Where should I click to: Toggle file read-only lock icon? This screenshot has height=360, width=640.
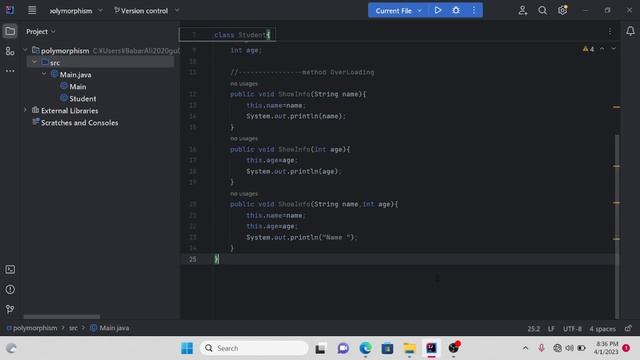[628, 328]
